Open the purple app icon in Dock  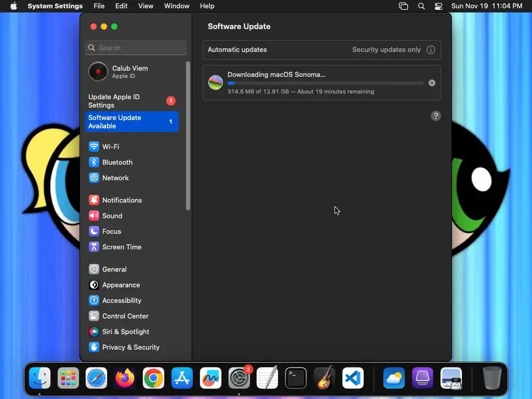click(422, 378)
